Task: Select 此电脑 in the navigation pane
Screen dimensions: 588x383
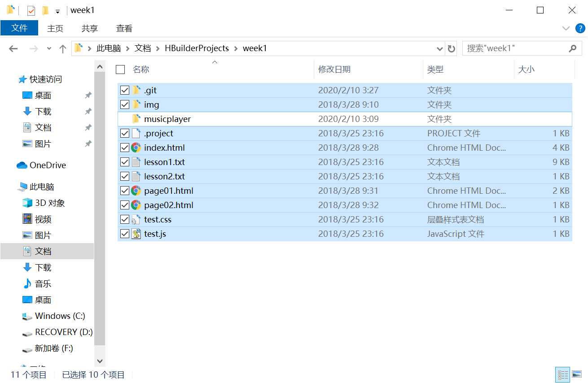Action: (x=42, y=187)
